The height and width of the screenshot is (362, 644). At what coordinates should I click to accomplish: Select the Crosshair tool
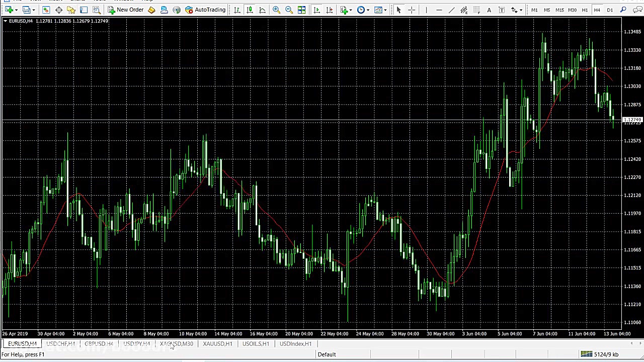pos(411,10)
